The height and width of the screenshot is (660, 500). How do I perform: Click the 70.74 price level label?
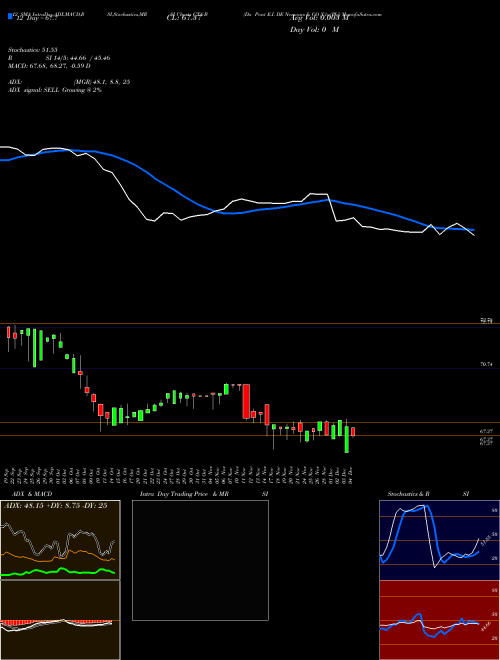[486, 365]
